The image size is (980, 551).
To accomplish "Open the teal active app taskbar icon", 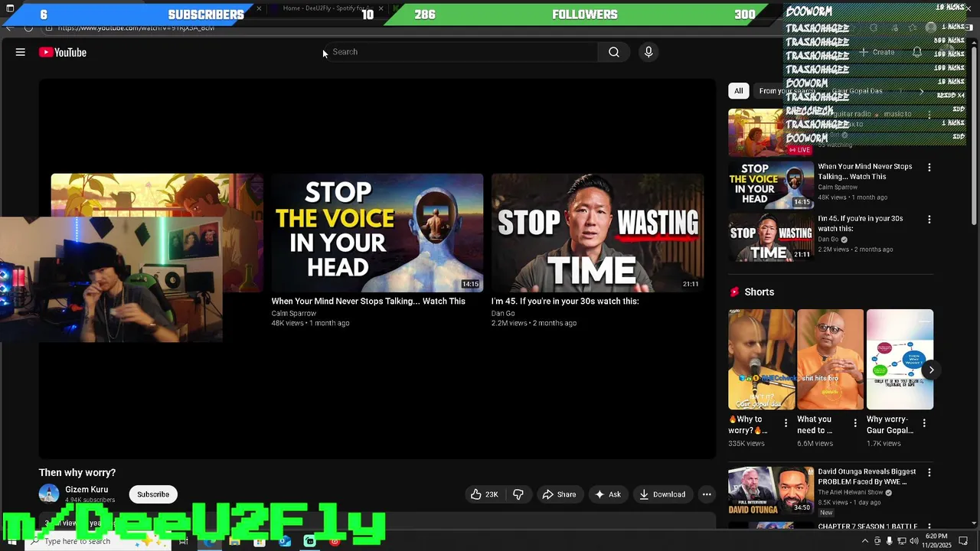I will point(309,541).
